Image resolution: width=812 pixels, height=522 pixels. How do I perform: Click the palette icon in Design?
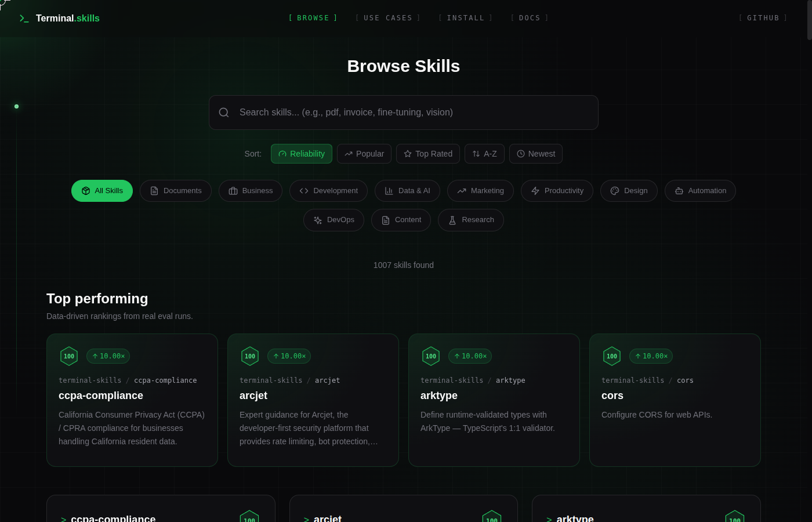pyautogui.click(x=615, y=191)
